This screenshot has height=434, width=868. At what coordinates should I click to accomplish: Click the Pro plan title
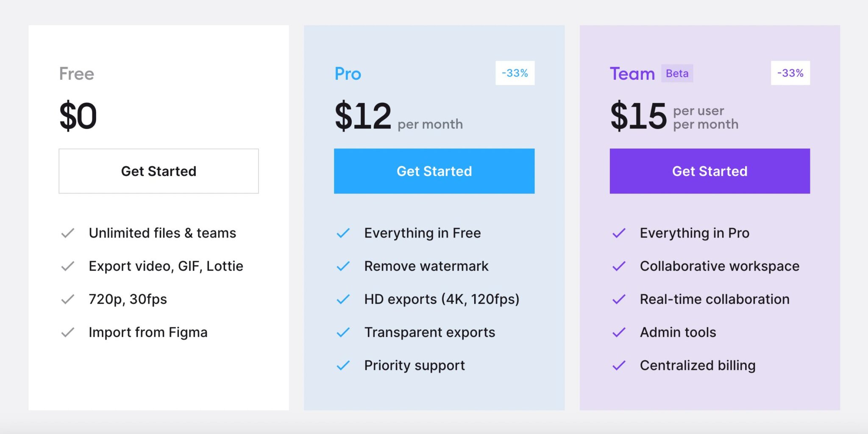348,73
